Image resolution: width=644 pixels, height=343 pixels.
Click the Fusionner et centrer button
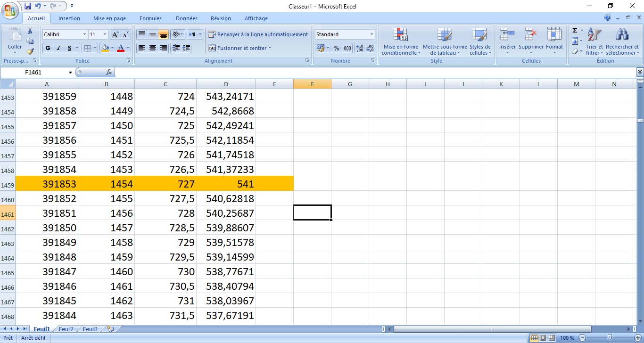pyautogui.click(x=240, y=48)
